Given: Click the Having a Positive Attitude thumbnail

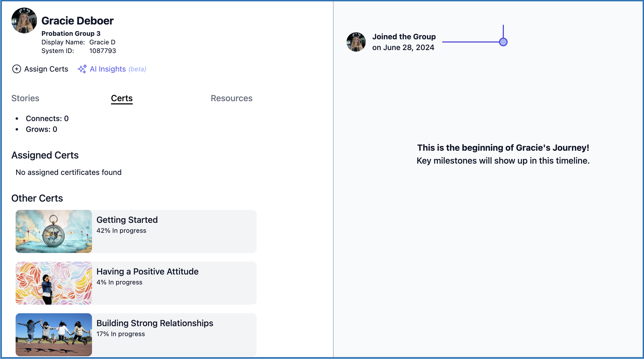Looking at the screenshot, I should click(x=54, y=283).
